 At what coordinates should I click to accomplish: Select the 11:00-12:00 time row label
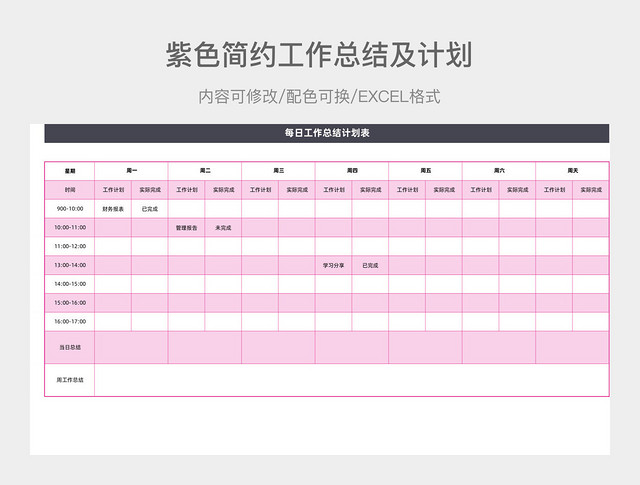[x=70, y=246]
